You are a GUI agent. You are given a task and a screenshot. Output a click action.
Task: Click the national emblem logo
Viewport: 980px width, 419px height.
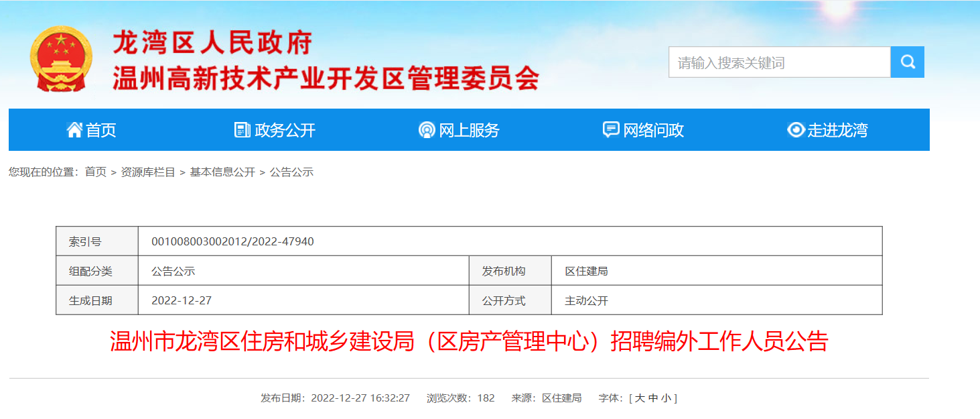click(61, 59)
